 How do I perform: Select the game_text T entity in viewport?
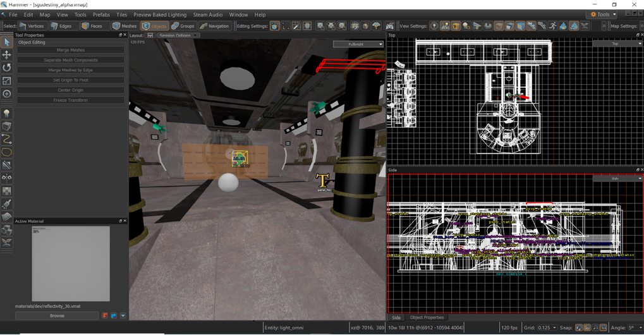point(323,181)
